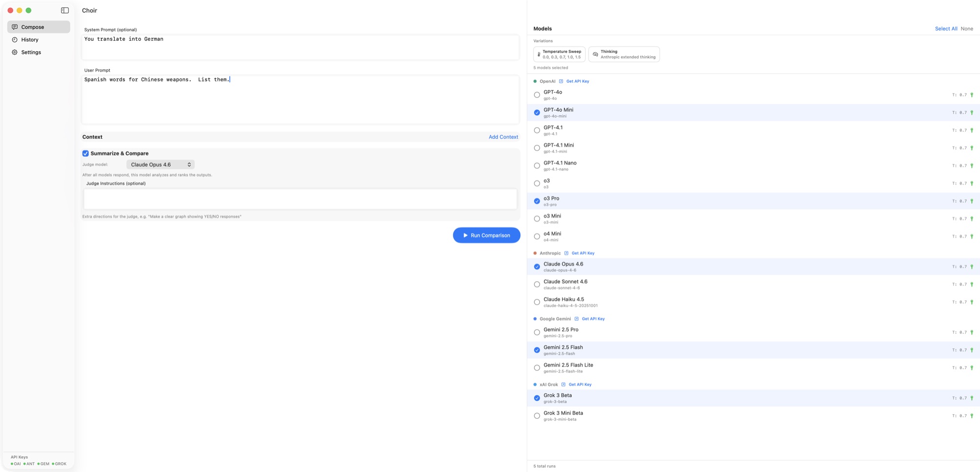Click the key icon in the o3 Pro row
Viewport: 980px width, 472px height.
coord(972,201)
